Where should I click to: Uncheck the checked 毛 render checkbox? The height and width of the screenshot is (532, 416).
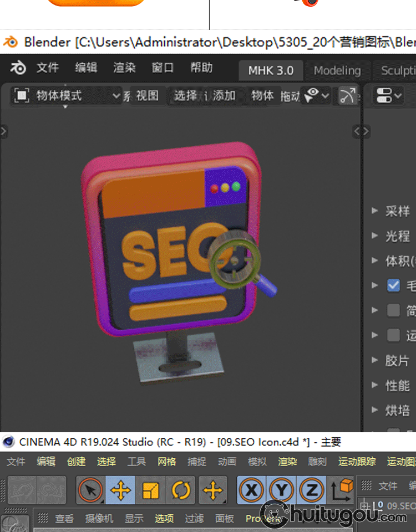(393, 285)
